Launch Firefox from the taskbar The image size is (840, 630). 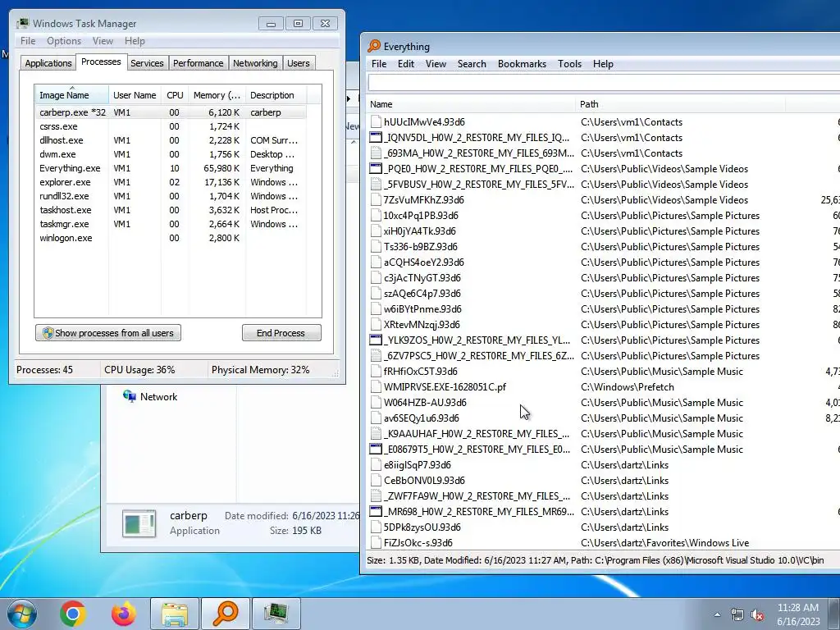click(124, 614)
